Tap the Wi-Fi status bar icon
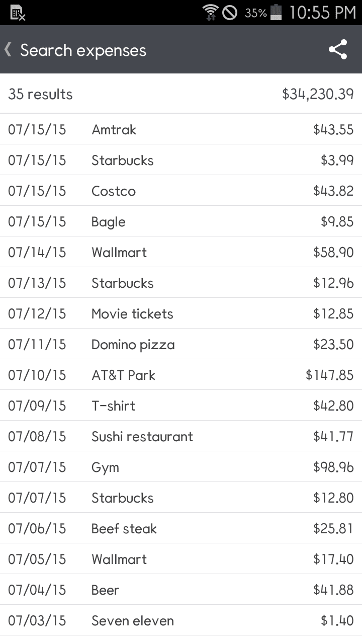This screenshot has width=362, height=644. click(x=210, y=12)
